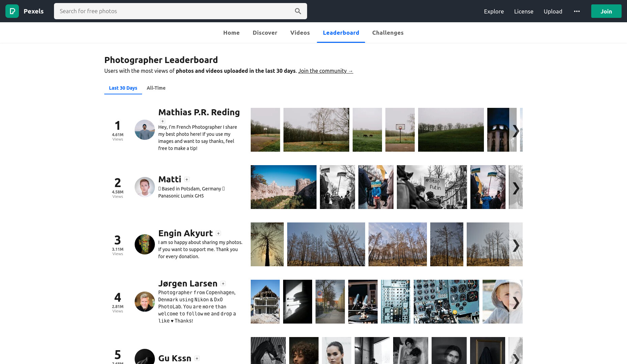Screen dimensions: 627x364
Task: Open Engin Akyurt's profile avatar
Action: coord(145,244)
